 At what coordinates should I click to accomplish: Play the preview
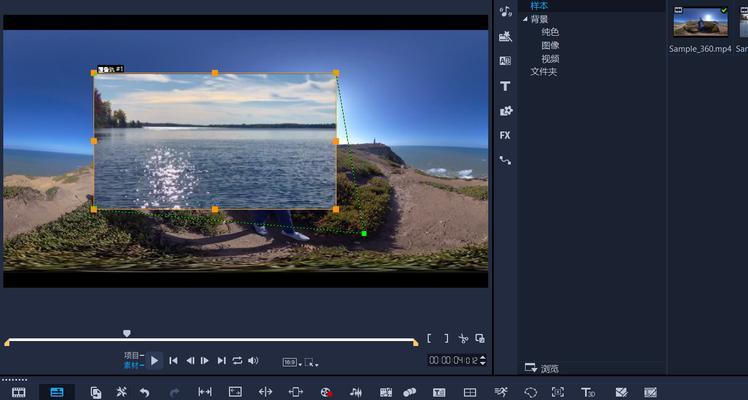(x=154, y=361)
